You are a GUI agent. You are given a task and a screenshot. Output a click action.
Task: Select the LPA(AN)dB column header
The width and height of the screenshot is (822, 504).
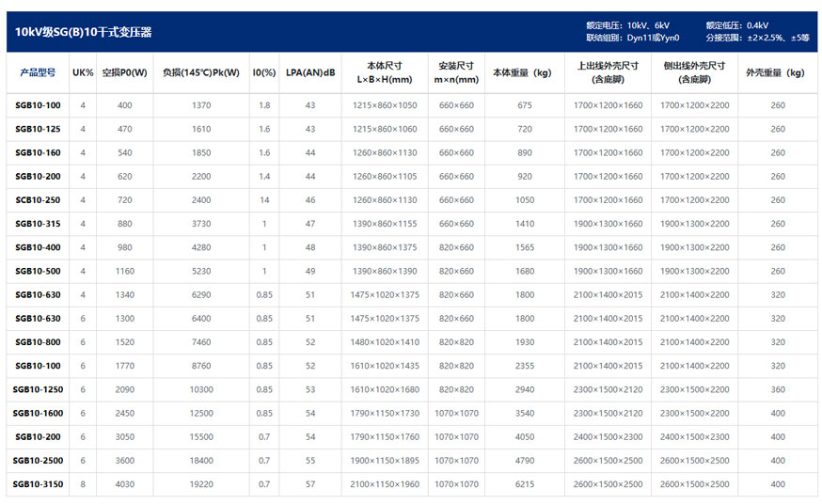click(x=310, y=72)
